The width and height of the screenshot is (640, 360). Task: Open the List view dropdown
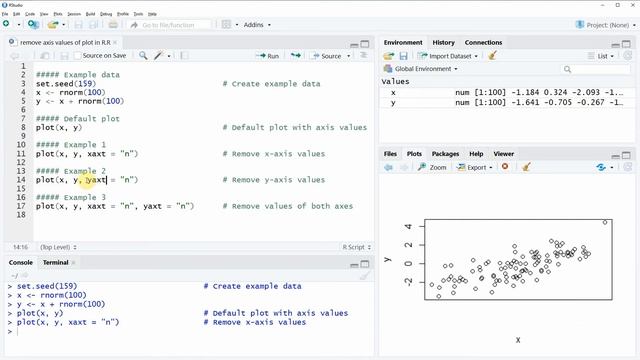click(601, 56)
